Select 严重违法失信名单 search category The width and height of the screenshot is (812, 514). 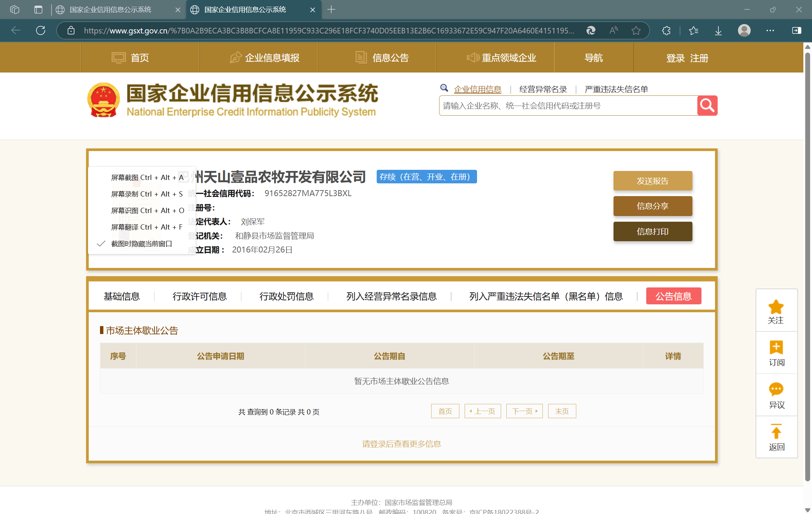coord(616,89)
